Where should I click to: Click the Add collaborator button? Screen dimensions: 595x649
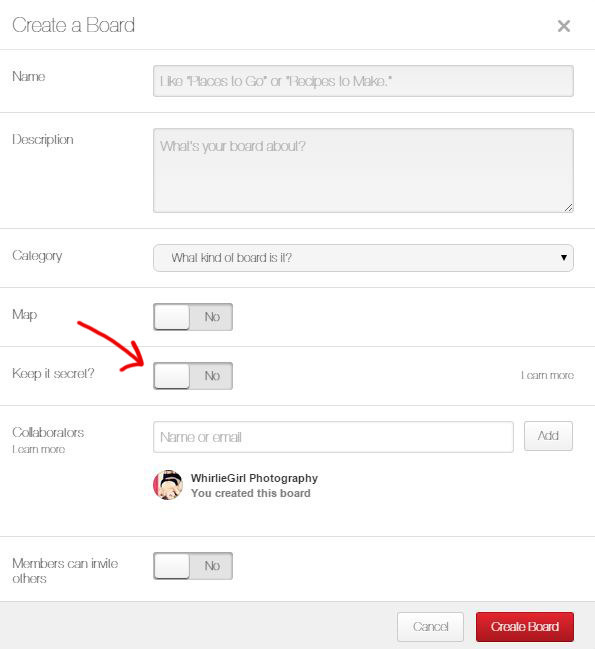548,436
